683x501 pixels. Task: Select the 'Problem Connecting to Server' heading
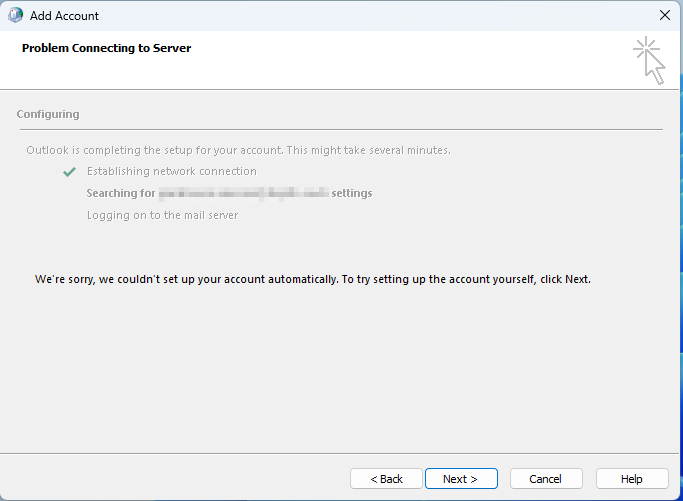(106, 48)
